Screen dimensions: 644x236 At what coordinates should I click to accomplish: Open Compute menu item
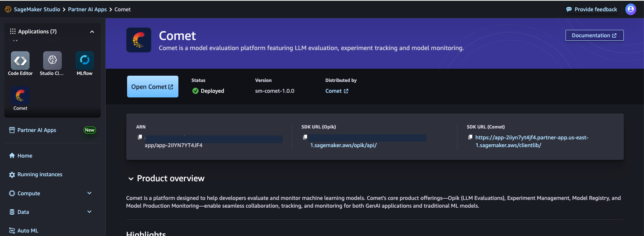pos(29,193)
